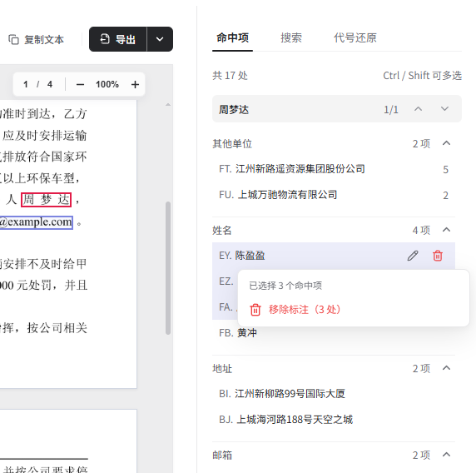Screen dimensions: 476x473
Task: Click the copy text icon
Action: [x=13, y=39]
